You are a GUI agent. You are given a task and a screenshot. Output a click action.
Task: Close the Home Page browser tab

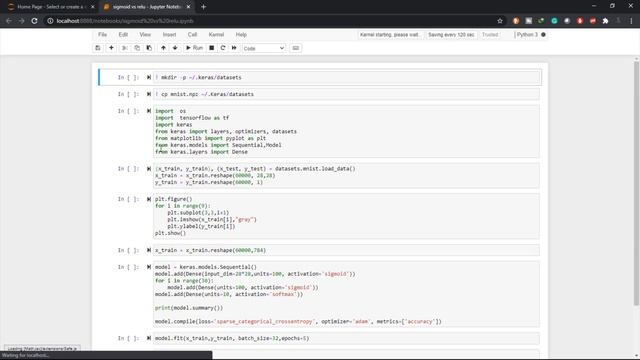93,7
